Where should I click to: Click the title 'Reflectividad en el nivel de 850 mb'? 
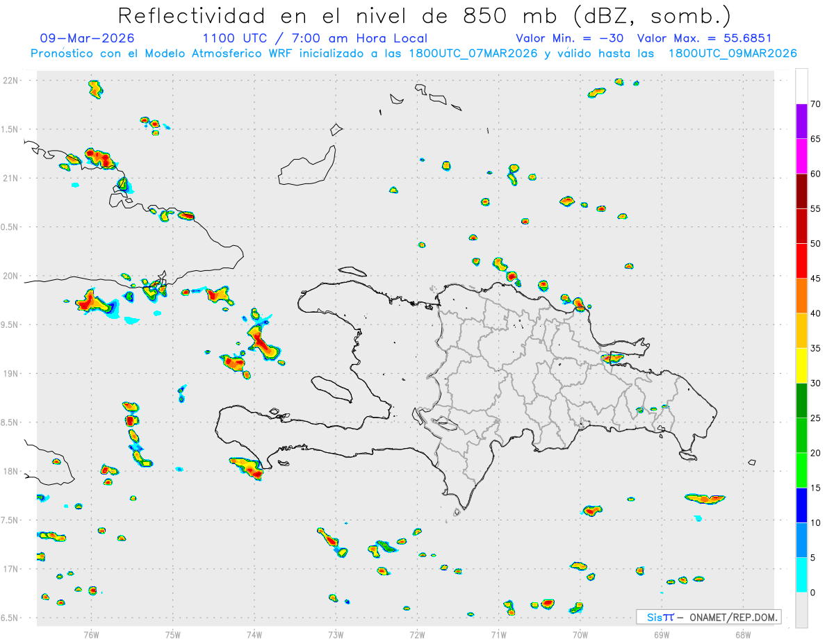pyautogui.click(x=338, y=15)
